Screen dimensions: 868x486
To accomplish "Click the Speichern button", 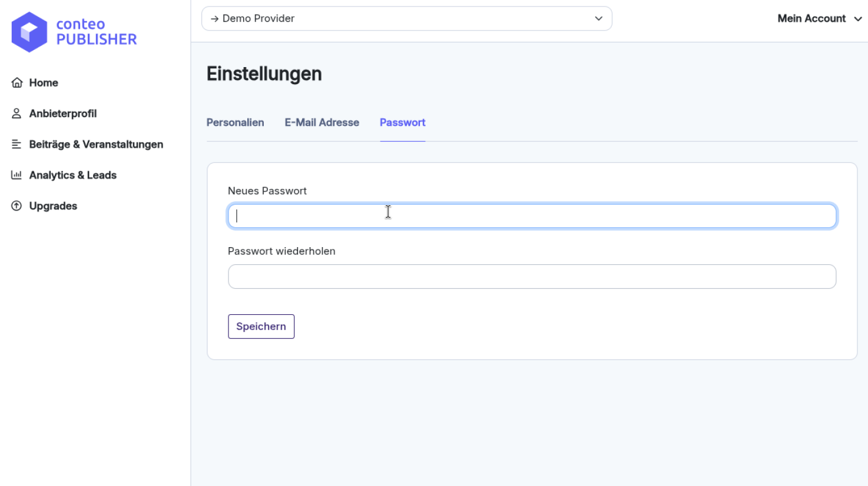I will tap(261, 327).
